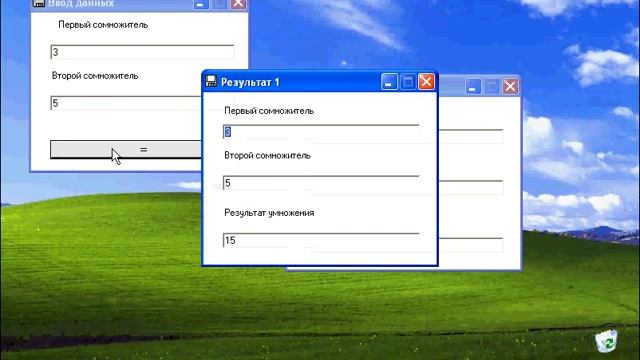Maximize the Результат 1 window

tap(408, 82)
